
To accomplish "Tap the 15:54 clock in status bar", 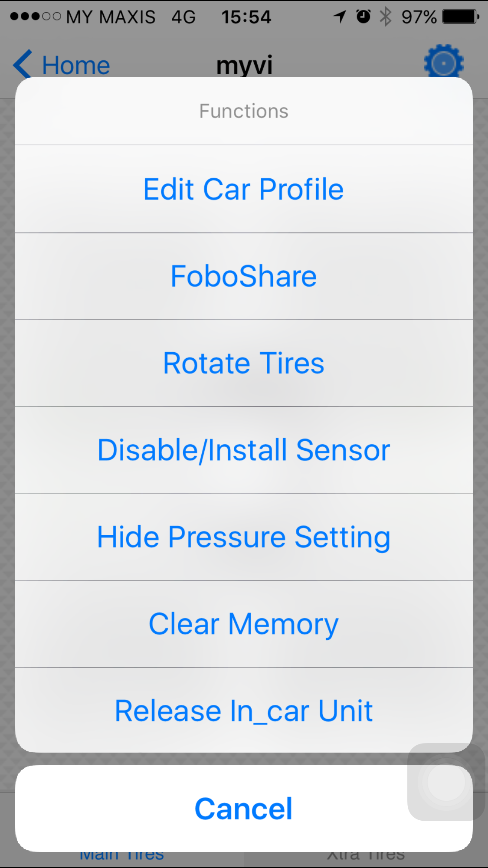I will tap(246, 17).
